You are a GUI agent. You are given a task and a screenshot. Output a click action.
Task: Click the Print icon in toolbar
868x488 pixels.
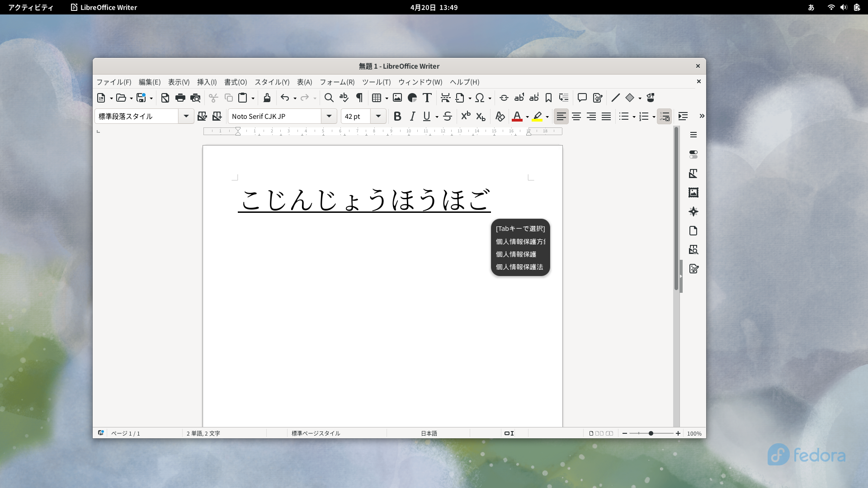pos(180,98)
